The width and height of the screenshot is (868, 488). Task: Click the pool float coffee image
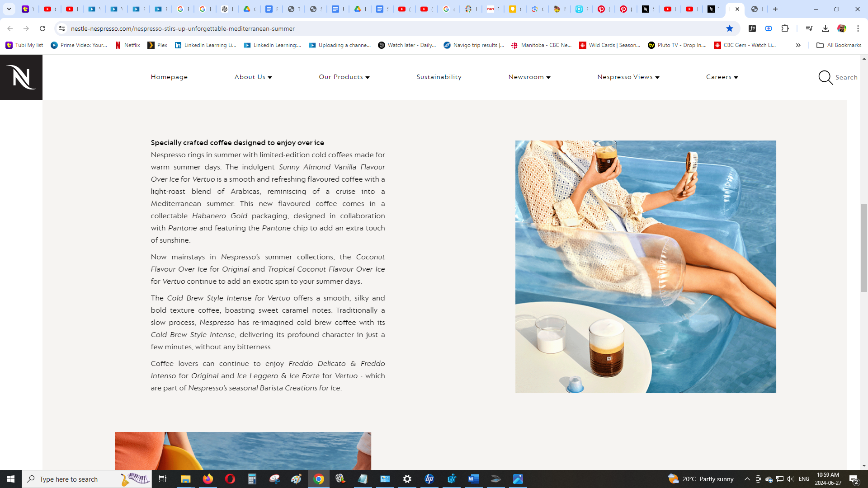pos(645,267)
